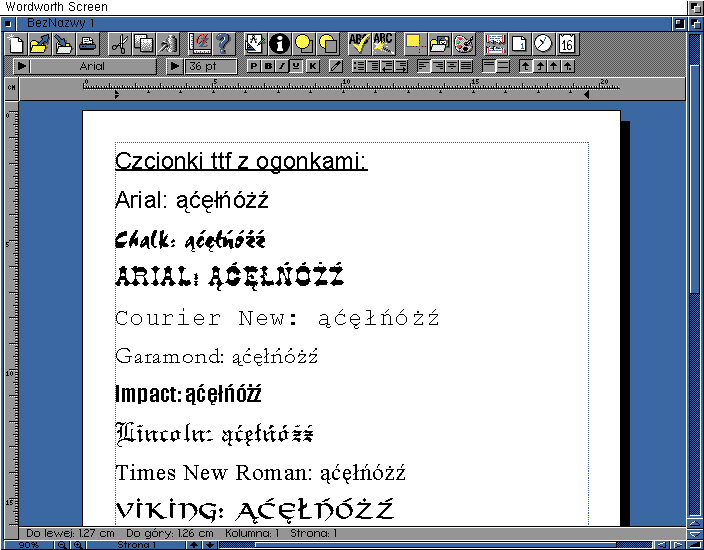704x550 pixels.
Task: Click the 90% zoom level box
Action: pos(29,545)
